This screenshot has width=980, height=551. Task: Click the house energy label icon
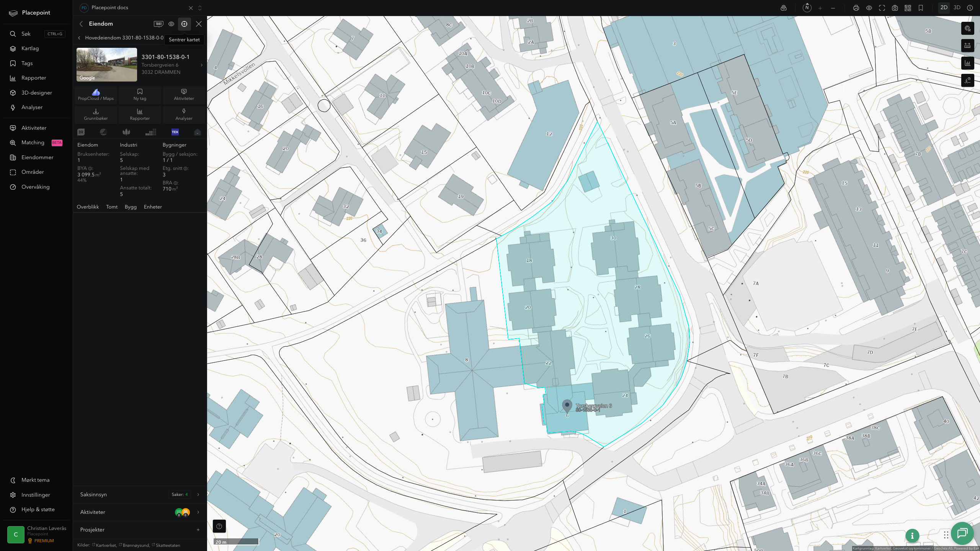point(198,132)
